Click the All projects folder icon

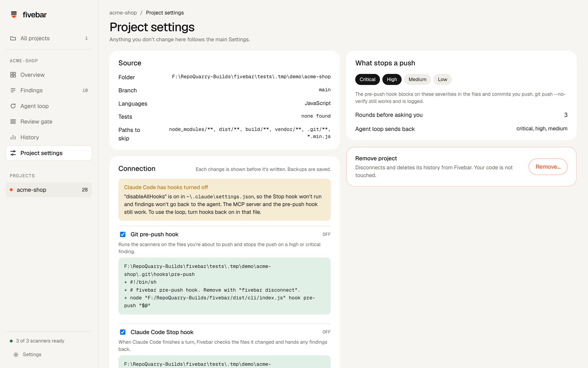coord(13,38)
